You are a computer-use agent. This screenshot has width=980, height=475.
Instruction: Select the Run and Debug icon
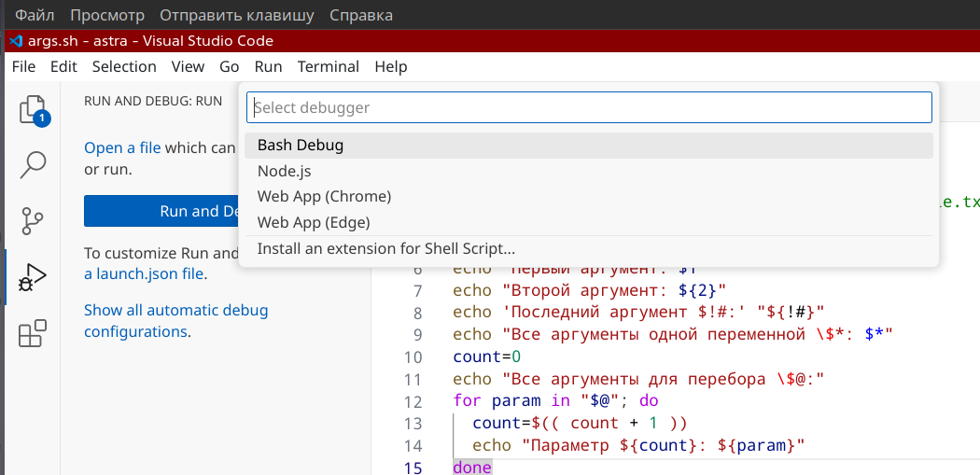click(x=33, y=276)
